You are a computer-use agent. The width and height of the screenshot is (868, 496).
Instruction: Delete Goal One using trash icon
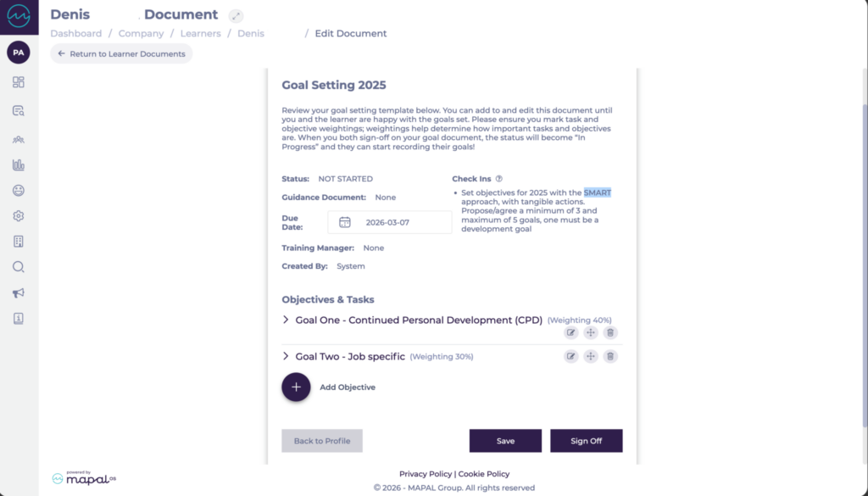tap(610, 332)
